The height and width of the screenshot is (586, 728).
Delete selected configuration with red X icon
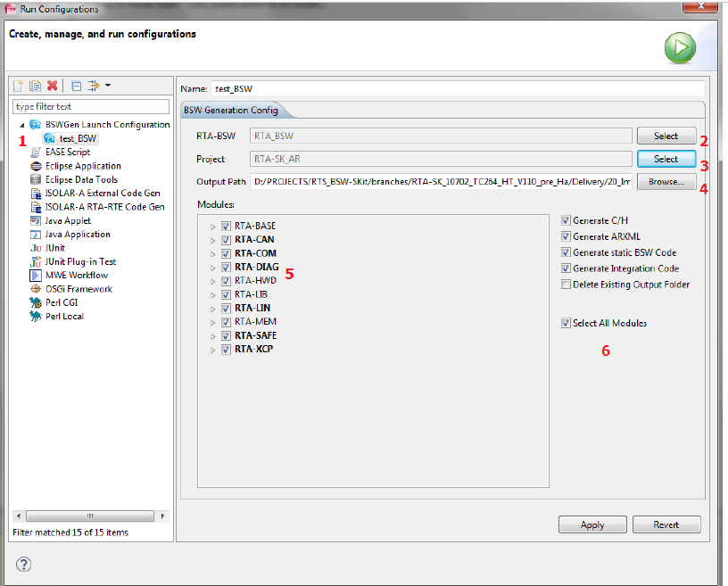click(x=53, y=86)
